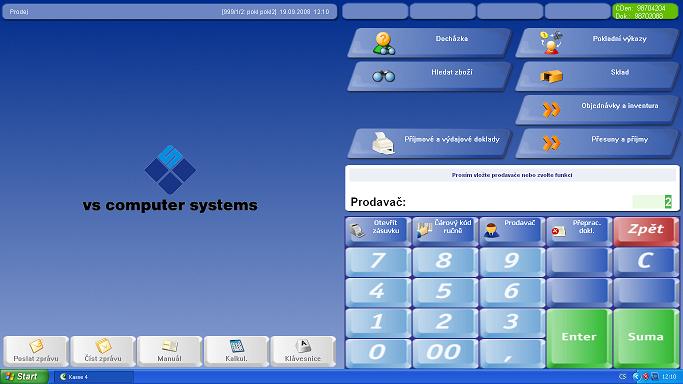Viewport: 683px width, 384px height.
Task: Click the Docházka question-mark person icon
Action: point(384,43)
